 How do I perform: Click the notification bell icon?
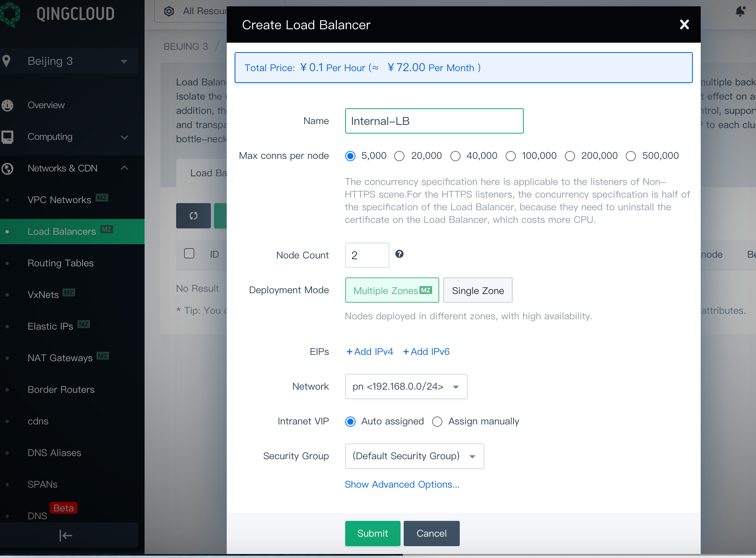(x=740, y=11)
